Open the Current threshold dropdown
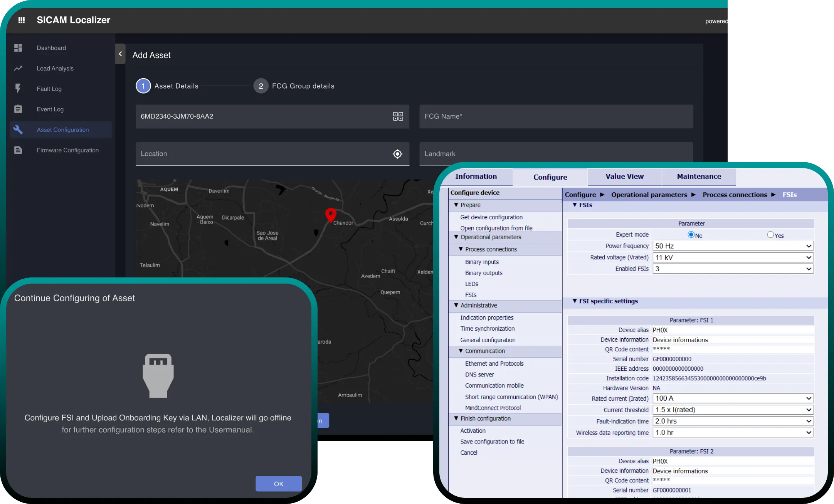Screen dimensions: 834x504 733,410
